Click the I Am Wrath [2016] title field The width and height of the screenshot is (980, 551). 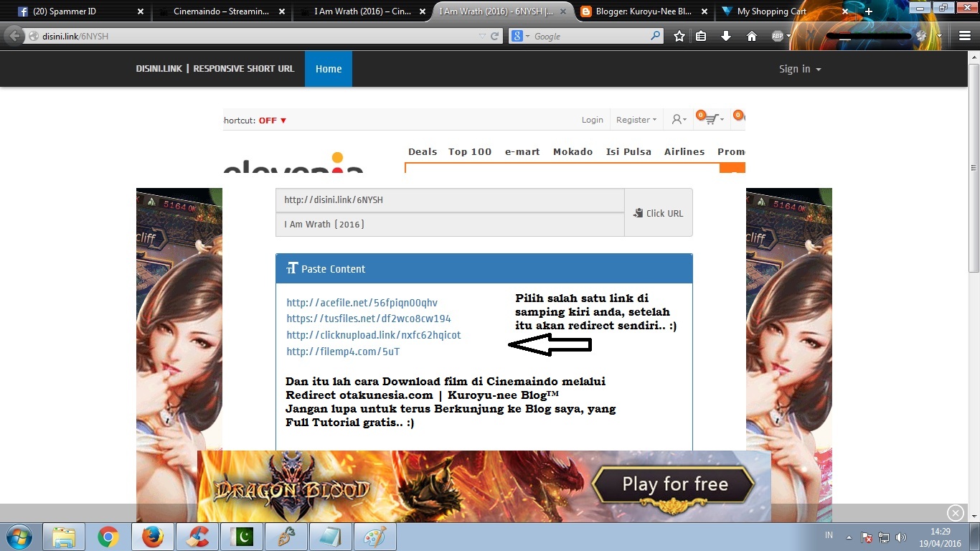point(450,225)
